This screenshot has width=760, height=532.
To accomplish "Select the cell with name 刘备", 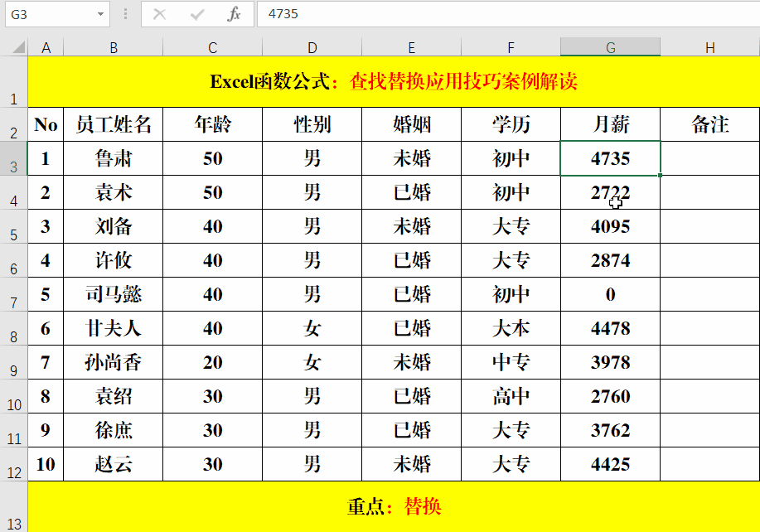I will point(114,226).
